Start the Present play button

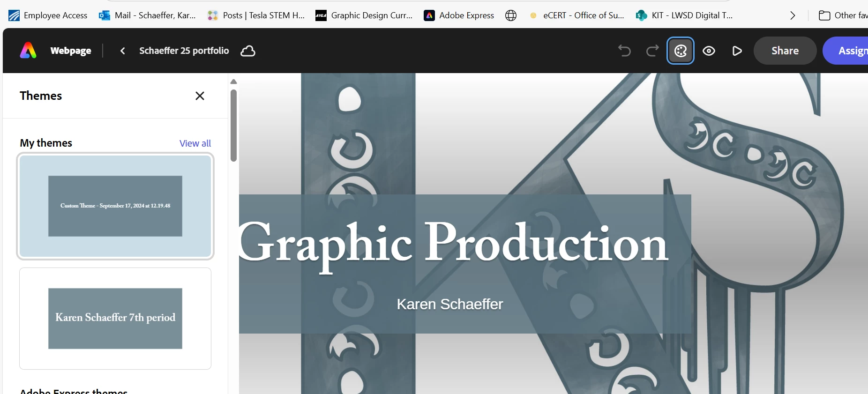tap(737, 51)
